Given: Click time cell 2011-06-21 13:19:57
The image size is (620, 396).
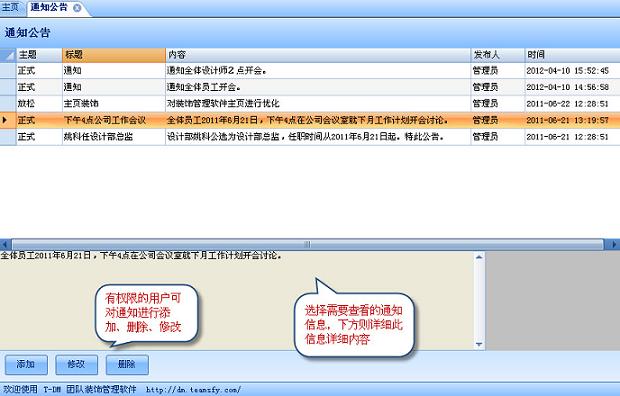Looking at the screenshot, I should click(572, 120).
